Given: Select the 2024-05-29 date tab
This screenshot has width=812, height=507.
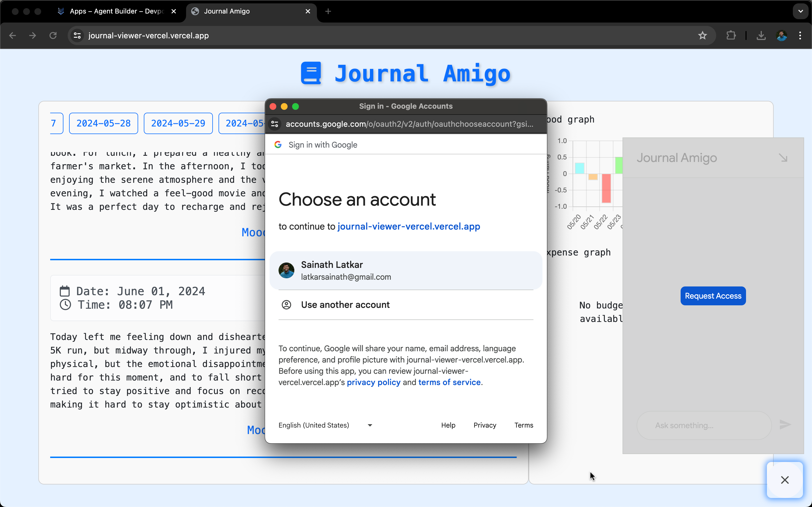Looking at the screenshot, I should [x=178, y=123].
